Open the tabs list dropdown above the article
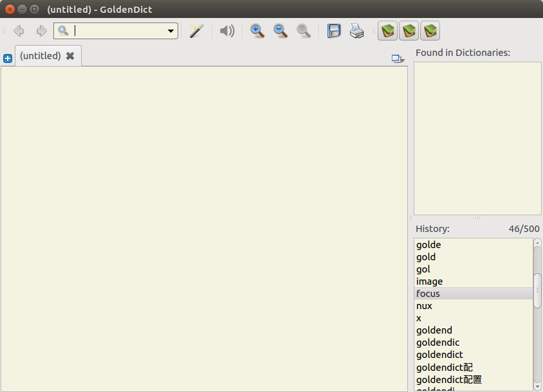The width and height of the screenshot is (543, 392). tap(396, 58)
